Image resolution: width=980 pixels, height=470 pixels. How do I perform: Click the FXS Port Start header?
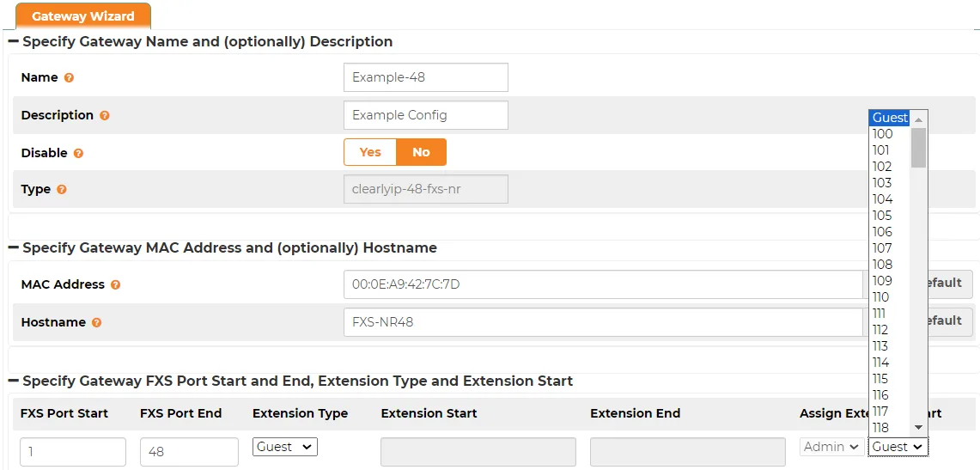pos(64,414)
